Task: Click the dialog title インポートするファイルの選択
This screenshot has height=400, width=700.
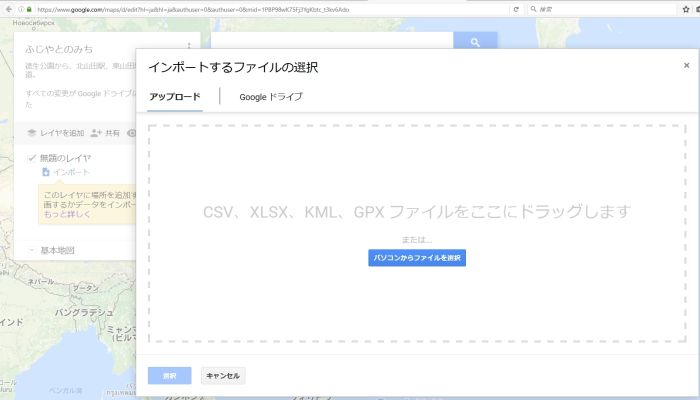Action: point(233,67)
